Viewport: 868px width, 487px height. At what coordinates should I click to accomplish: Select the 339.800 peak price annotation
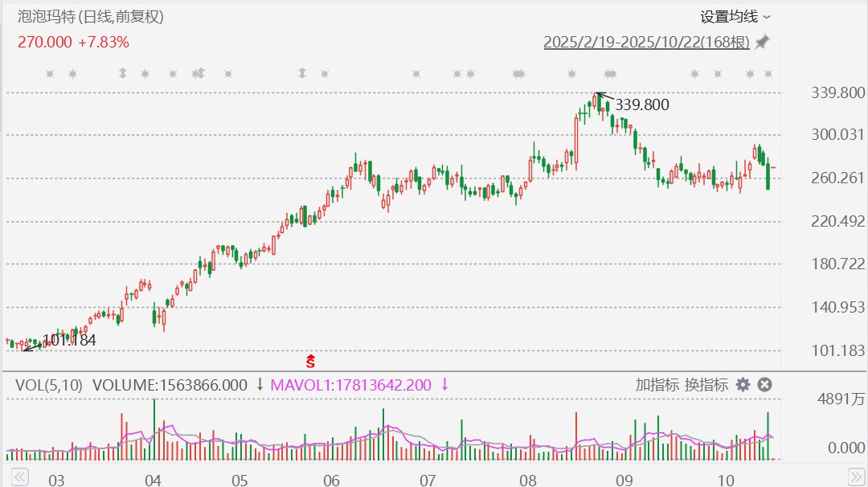pos(641,104)
